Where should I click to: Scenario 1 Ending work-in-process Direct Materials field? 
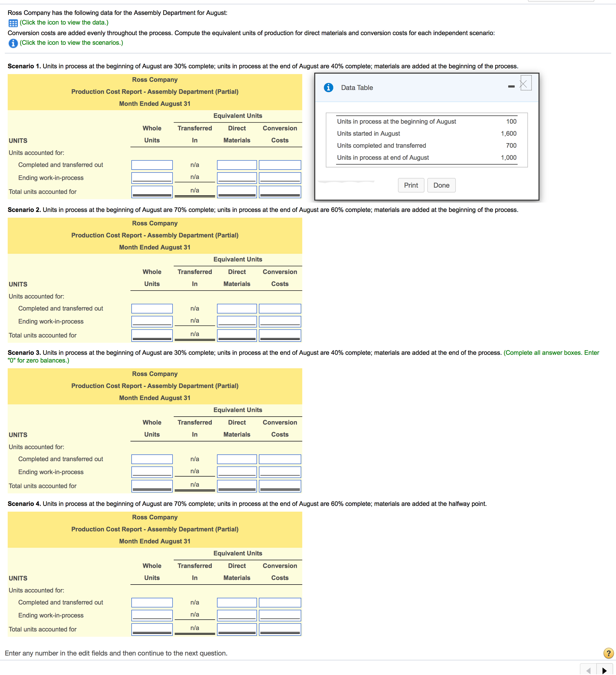click(237, 178)
